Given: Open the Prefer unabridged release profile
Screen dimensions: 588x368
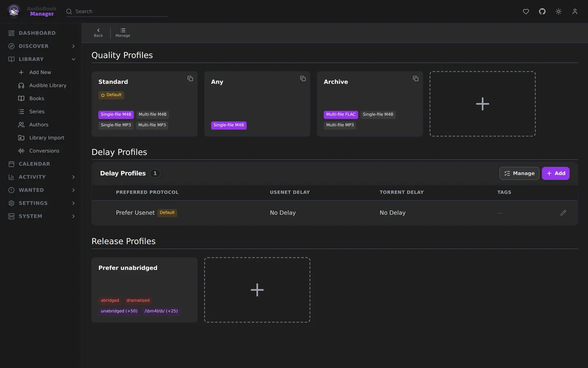Looking at the screenshot, I should point(145,290).
